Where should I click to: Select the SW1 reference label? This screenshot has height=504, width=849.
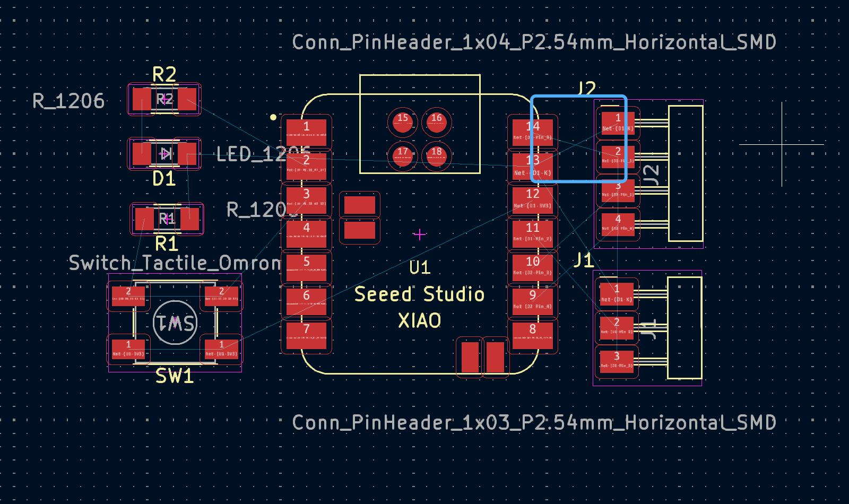pos(175,376)
